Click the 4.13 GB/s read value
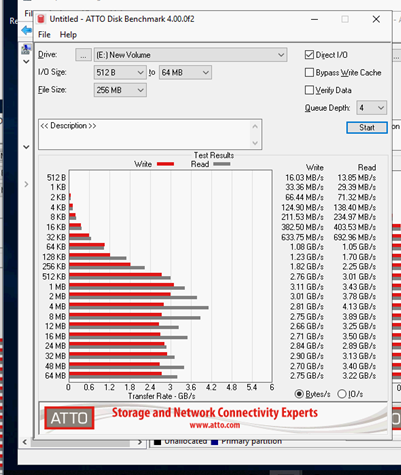Viewport: 401px width, 475px height. tap(359, 307)
